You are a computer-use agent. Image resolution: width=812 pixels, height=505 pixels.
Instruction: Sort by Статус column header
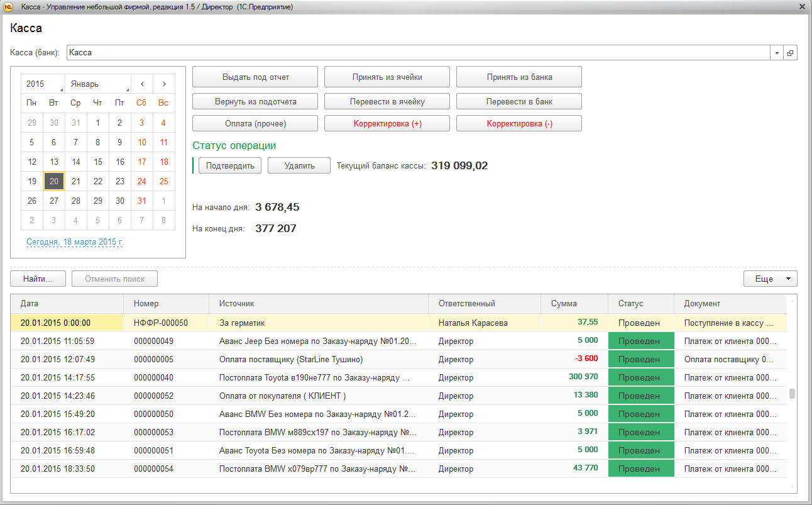point(641,304)
